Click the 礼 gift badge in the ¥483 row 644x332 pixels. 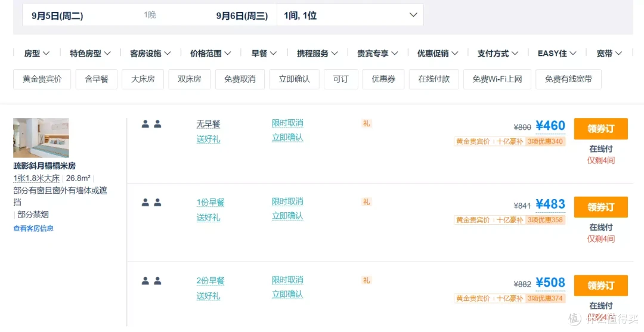click(366, 202)
